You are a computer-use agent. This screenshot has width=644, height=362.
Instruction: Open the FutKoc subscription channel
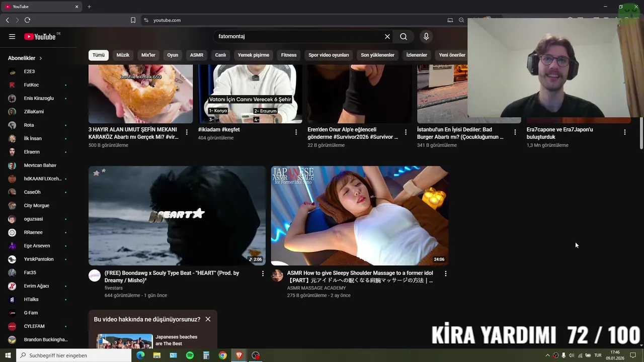38,85
